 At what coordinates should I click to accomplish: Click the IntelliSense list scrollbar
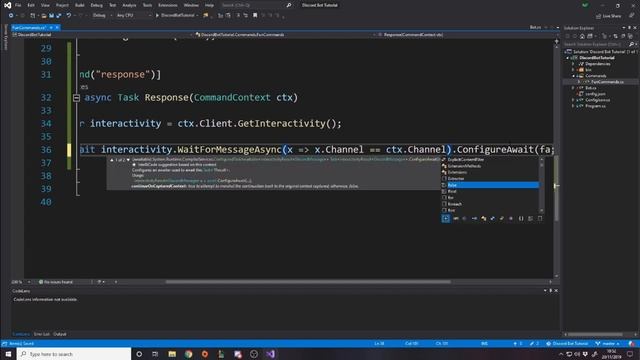(542, 185)
